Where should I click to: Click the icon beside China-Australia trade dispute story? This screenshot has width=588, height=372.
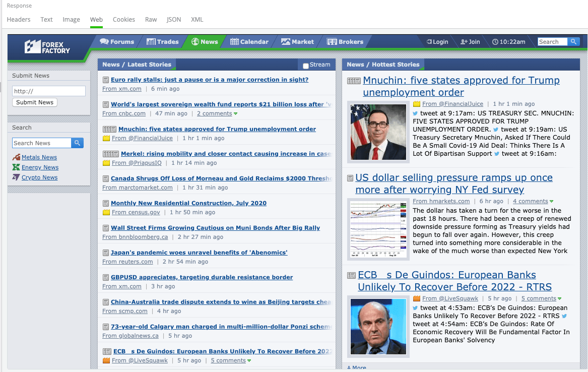pyautogui.click(x=106, y=302)
